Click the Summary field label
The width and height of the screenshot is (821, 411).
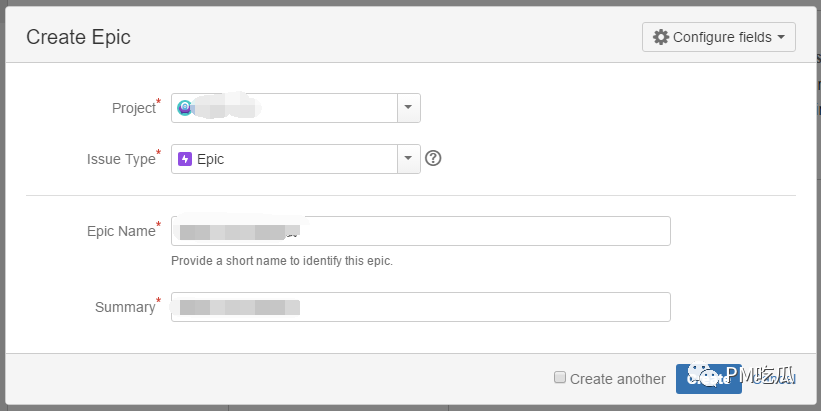125,307
